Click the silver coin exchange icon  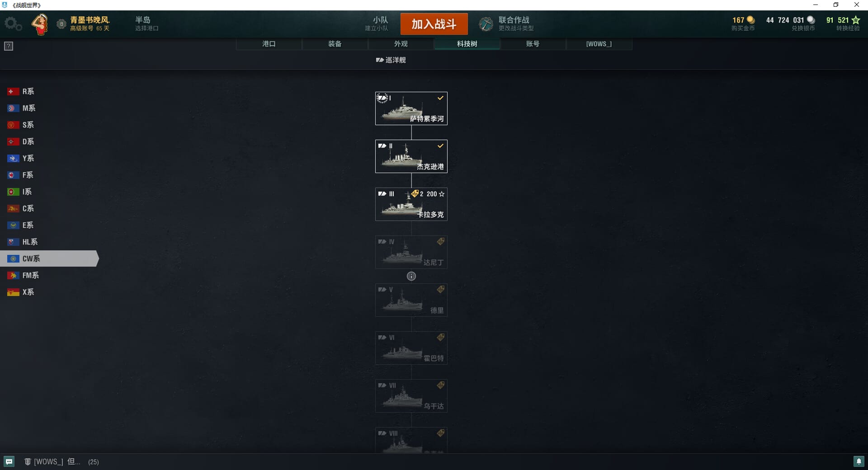pos(811,20)
